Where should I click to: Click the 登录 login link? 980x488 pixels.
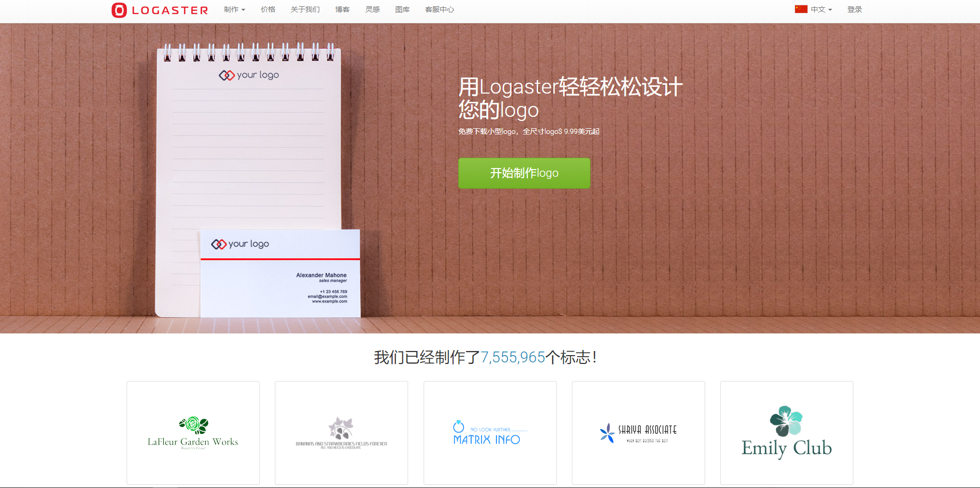pos(854,9)
